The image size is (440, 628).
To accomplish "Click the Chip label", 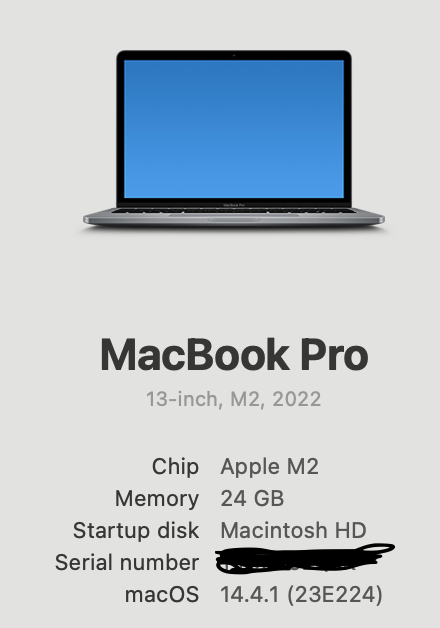I will pos(175,467).
